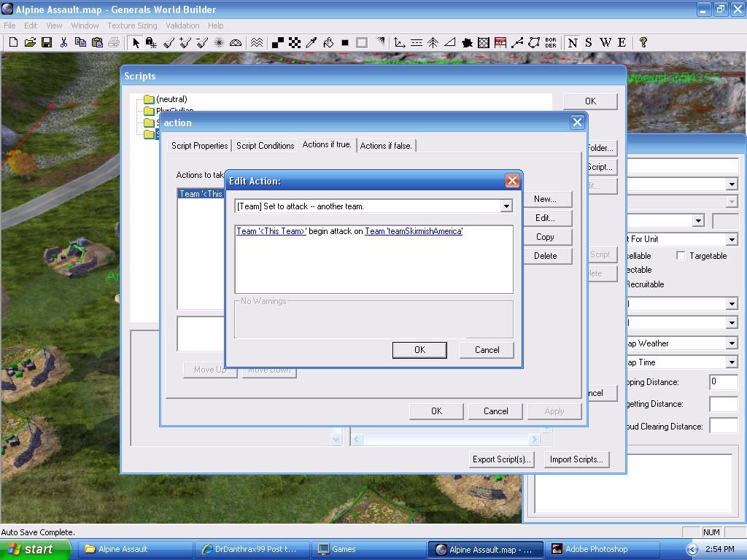Open the dropdown just below Recruitable label
Screen dimensions: 747x560
(732, 303)
